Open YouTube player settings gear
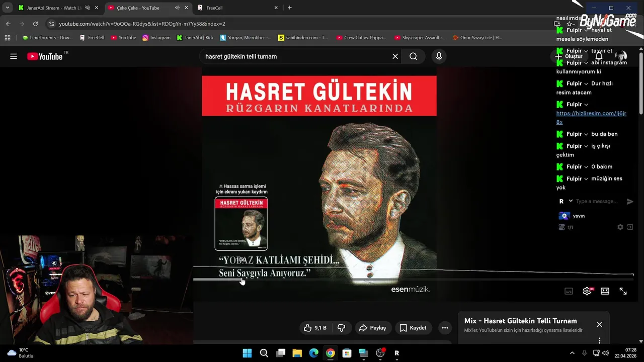The height and width of the screenshot is (362, 644). (x=587, y=291)
